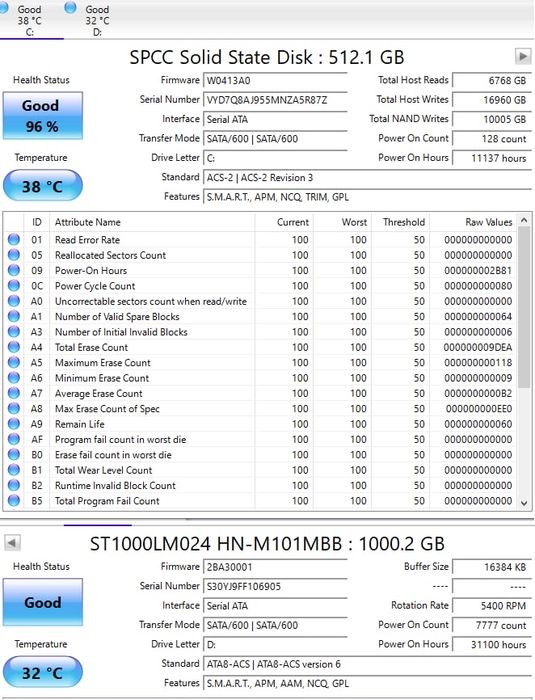Click Power On Hours value 31100 hours
Screen dimensions: 535x700
click(x=492, y=645)
